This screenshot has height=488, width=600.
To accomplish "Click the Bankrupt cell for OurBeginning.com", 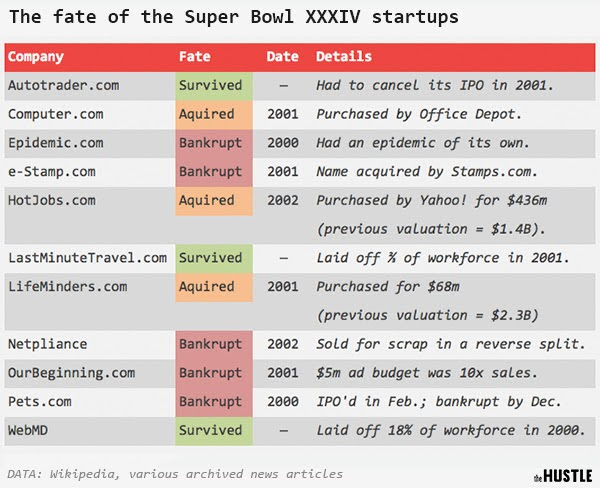I will coord(210,373).
